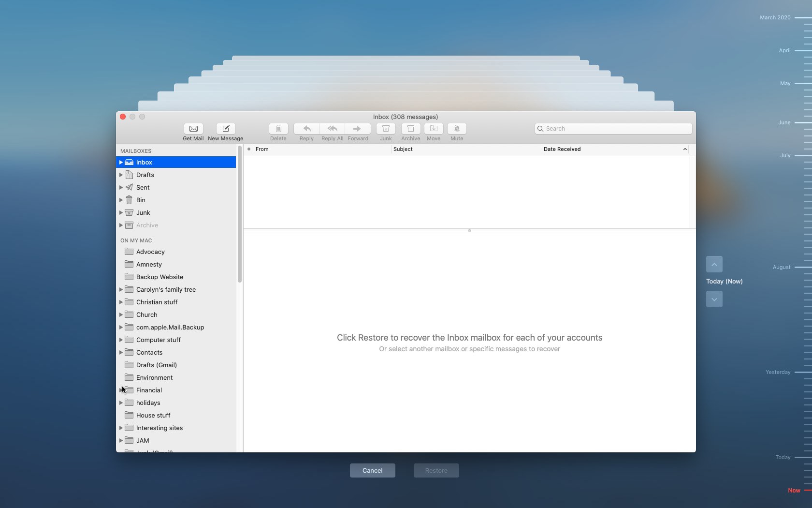Click the Forward arrow icon
Viewport: 812px width, 508px height.
[358, 129]
